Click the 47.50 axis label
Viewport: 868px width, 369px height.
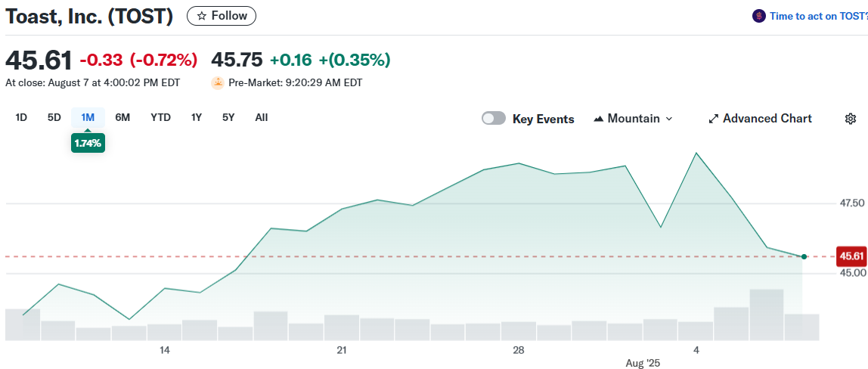click(x=852, y=203)
